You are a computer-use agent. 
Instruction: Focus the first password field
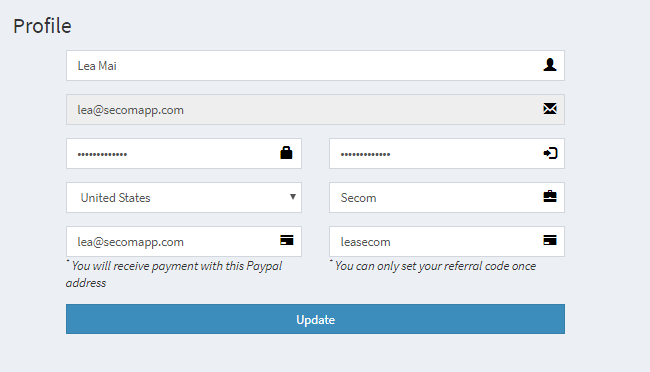184,153
